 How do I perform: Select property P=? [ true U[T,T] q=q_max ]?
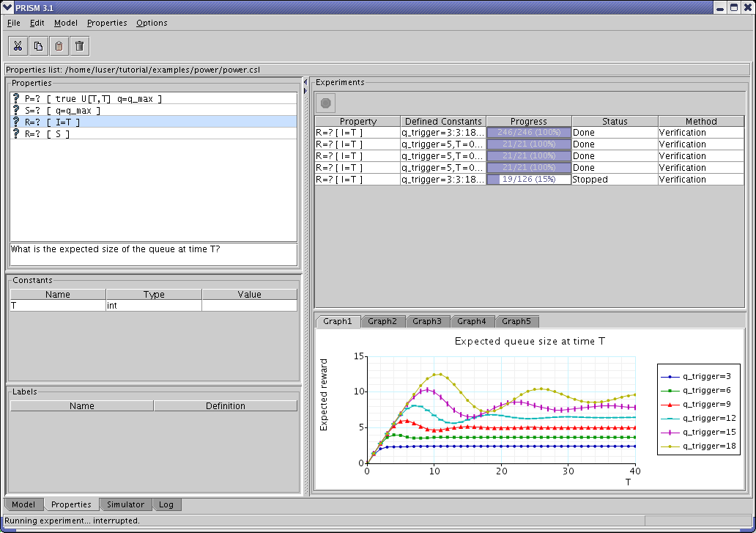pos(153,98)
